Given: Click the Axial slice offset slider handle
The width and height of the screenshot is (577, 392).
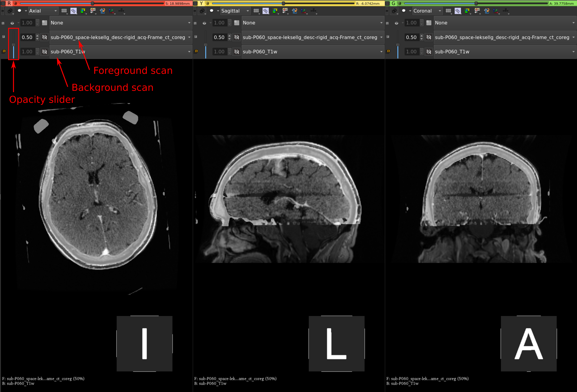Looking at the screenshot, I should click(92, 3).
